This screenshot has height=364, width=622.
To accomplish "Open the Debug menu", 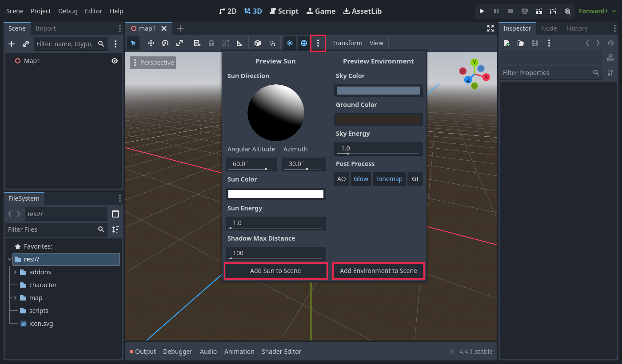I will coord(68,11).
